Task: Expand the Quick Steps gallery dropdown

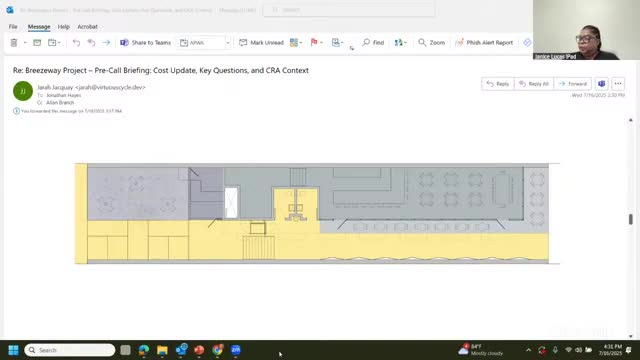Action: point(228,42)
